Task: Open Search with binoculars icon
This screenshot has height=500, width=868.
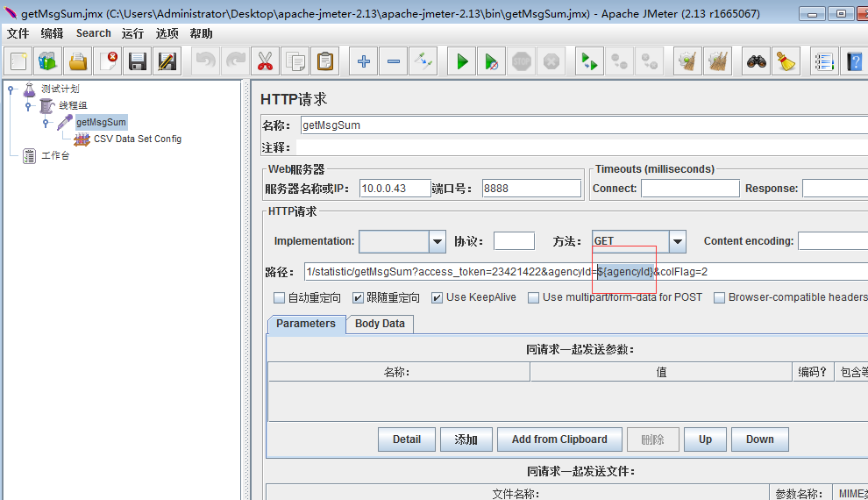Action: tap(756, 61)
